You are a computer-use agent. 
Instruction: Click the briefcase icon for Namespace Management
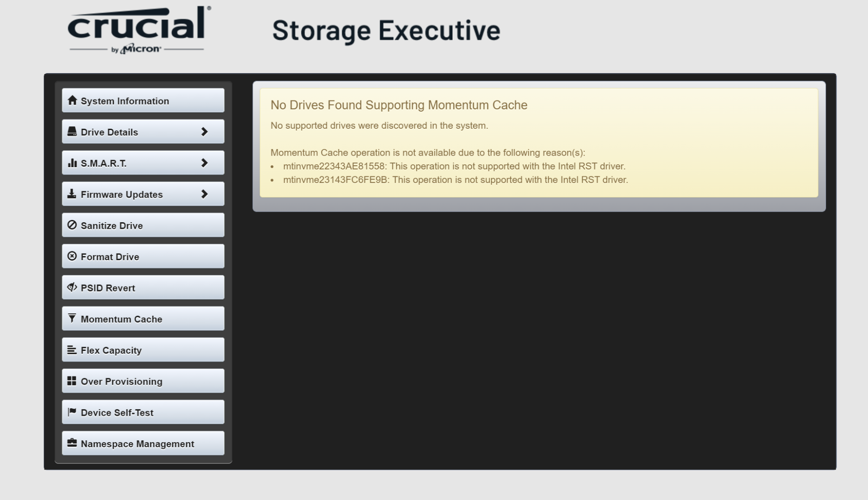point(72,443)
